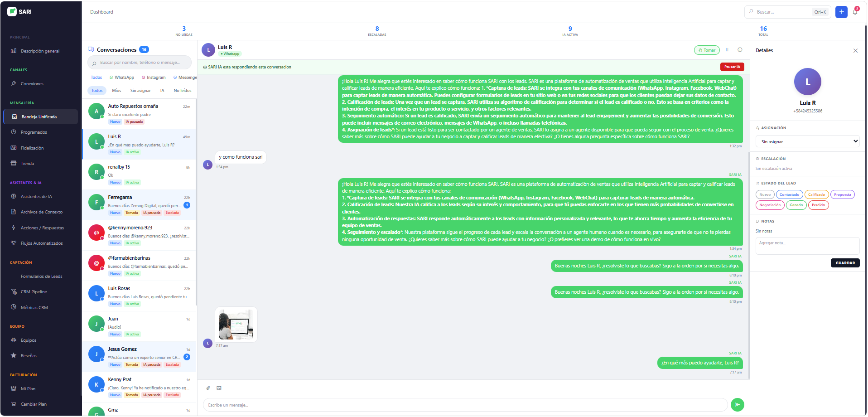The image size is (868, 417).
Task: Click Tomar to take conversation
Action: 707,50
